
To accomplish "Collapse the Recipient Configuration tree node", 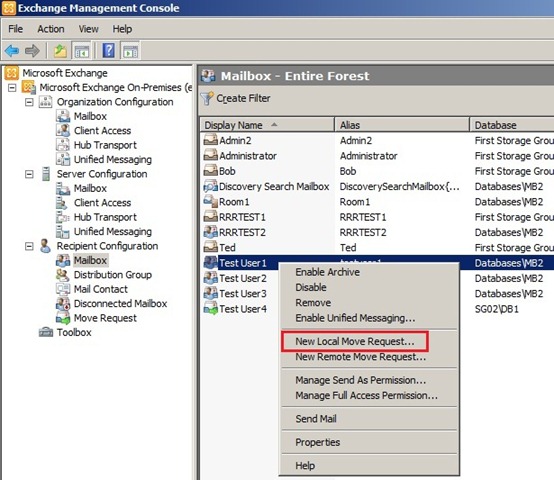I will [x=29, y=246].
